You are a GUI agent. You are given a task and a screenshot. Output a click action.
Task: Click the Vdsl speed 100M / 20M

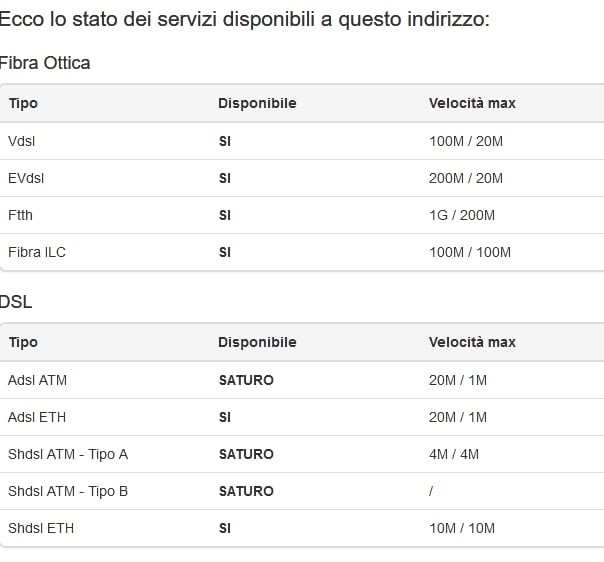[x=465, y=141]
